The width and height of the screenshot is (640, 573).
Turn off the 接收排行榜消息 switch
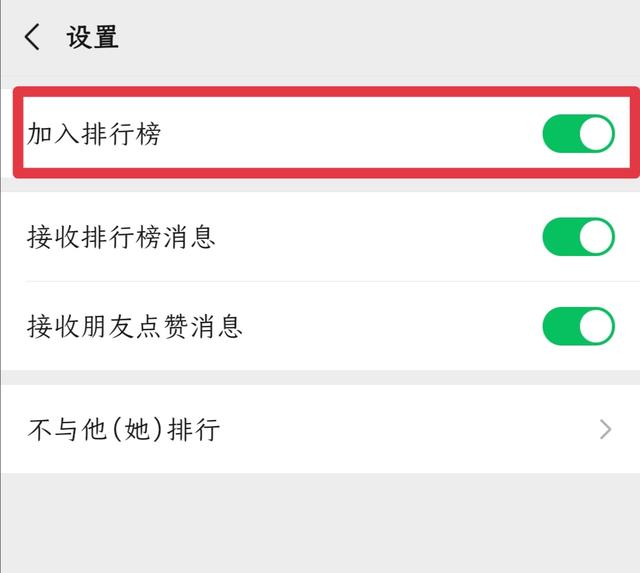pos(578,237)
